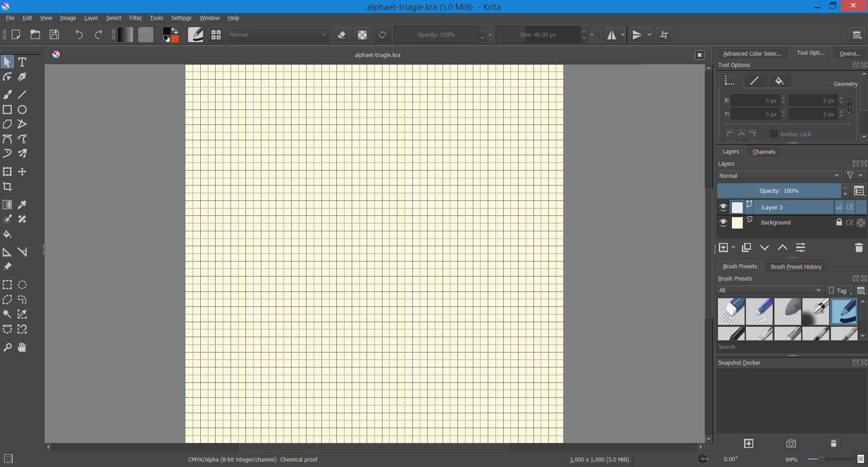Adjust the layer Opacity slider
This screenshot has width=868, height=467.
pos(779,191)
